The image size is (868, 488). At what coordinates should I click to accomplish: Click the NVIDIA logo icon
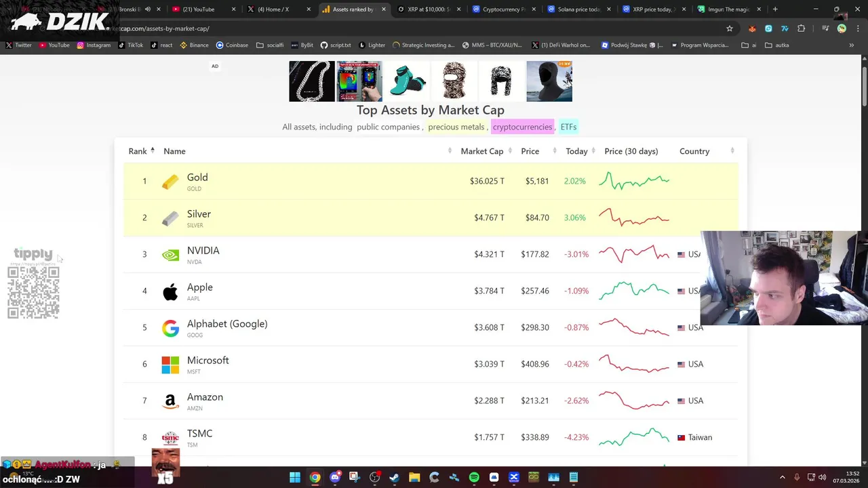point(170,255)
